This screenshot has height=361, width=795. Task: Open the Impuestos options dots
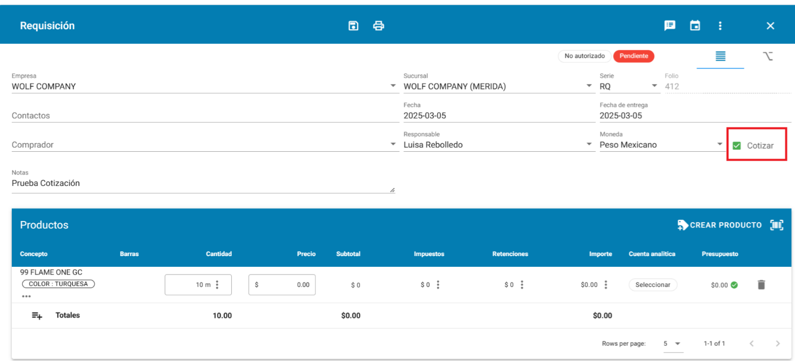pyautogui.click(x=438, y=285)
